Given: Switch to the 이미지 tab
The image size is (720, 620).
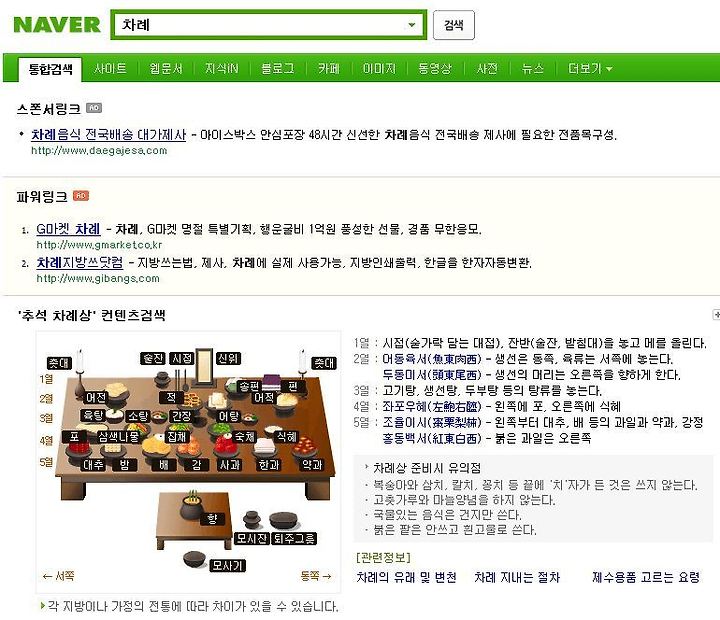Looking at the screenshot, I should click(379, 68).
